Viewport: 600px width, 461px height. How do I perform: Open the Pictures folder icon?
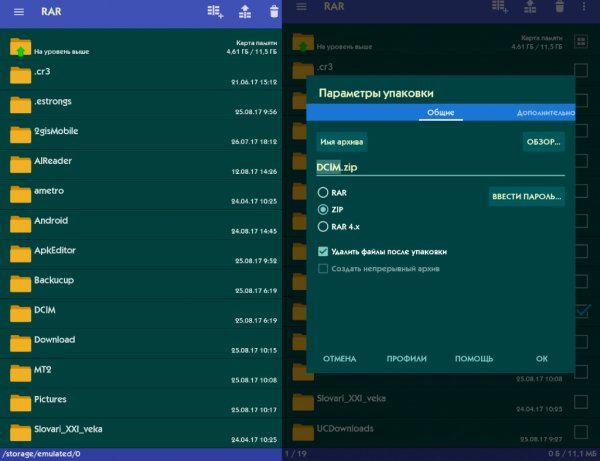[x=20, y=403]
